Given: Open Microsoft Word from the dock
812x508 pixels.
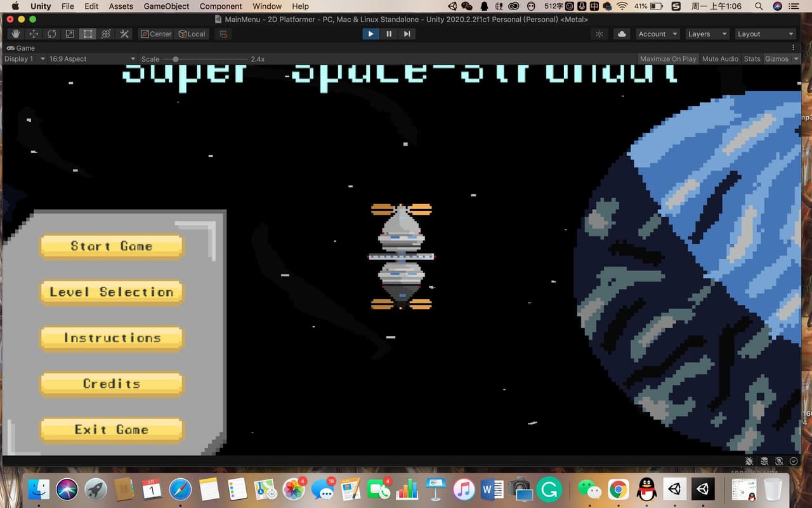Looking at the screenshot, I should coord(493,489).
